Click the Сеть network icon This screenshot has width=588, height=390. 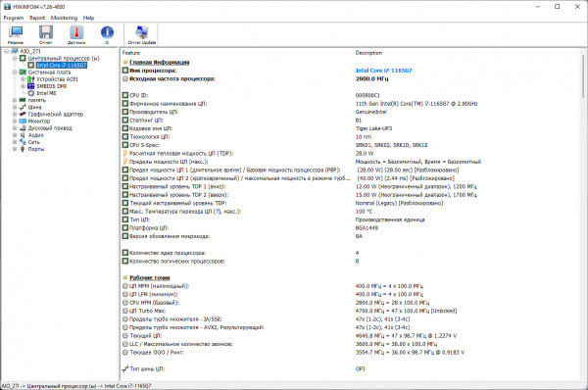23,142
